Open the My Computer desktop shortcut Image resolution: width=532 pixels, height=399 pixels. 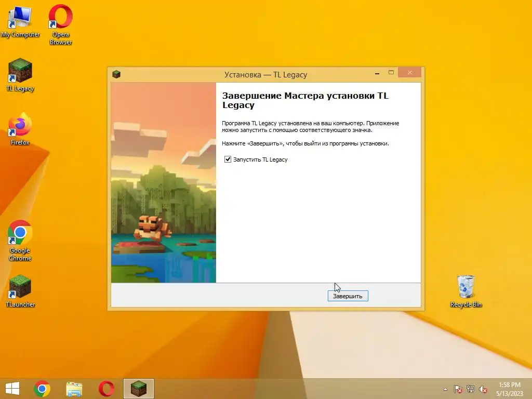point(20,21)
